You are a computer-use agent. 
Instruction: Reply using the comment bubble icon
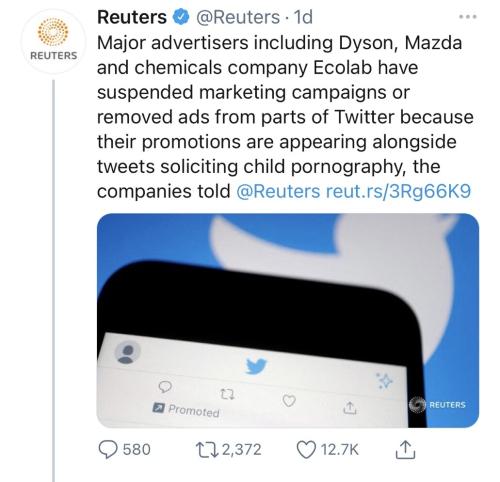click(108, 450)
